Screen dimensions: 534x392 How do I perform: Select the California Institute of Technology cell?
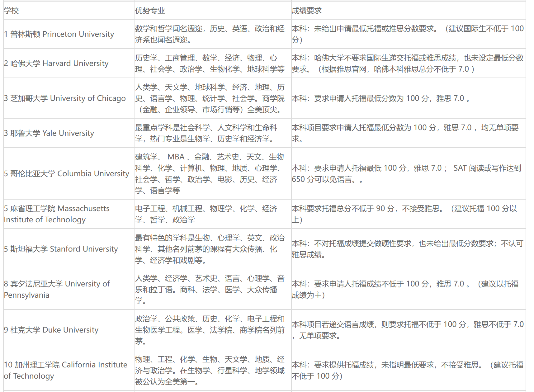[x=65, y=371]
